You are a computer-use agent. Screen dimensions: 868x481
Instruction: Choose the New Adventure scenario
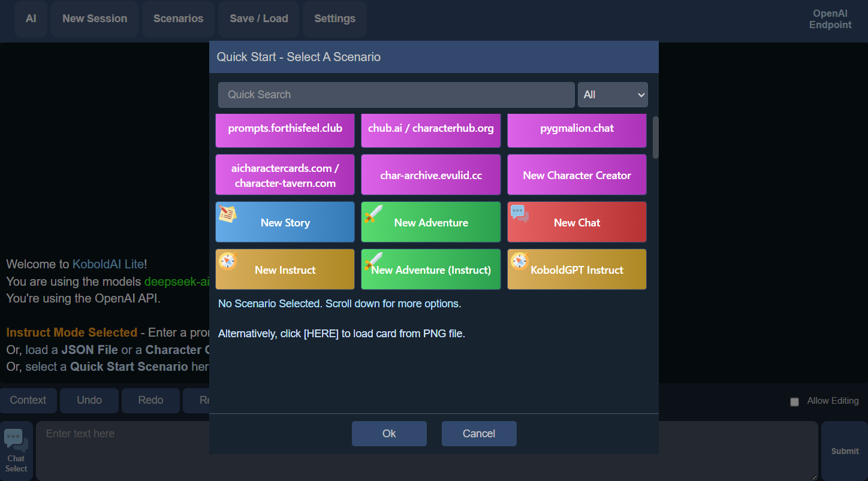click(x=431, y=222)
